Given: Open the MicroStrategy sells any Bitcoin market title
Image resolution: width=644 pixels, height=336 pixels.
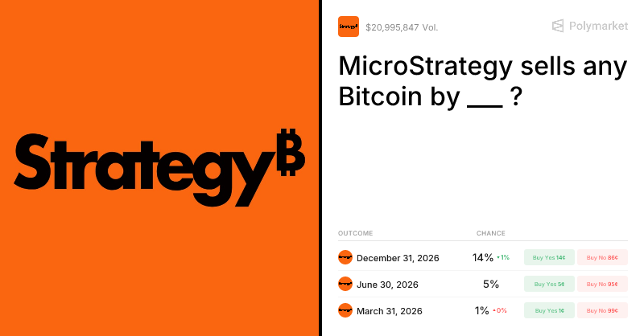Looking at the screenshot, I should [x=482, y=83].
